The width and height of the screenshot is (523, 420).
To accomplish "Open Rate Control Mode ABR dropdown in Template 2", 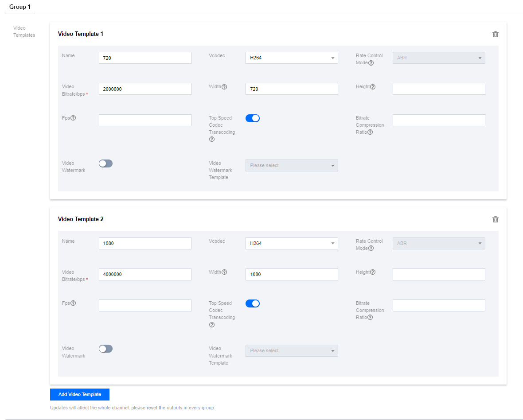I will point(439,243).
